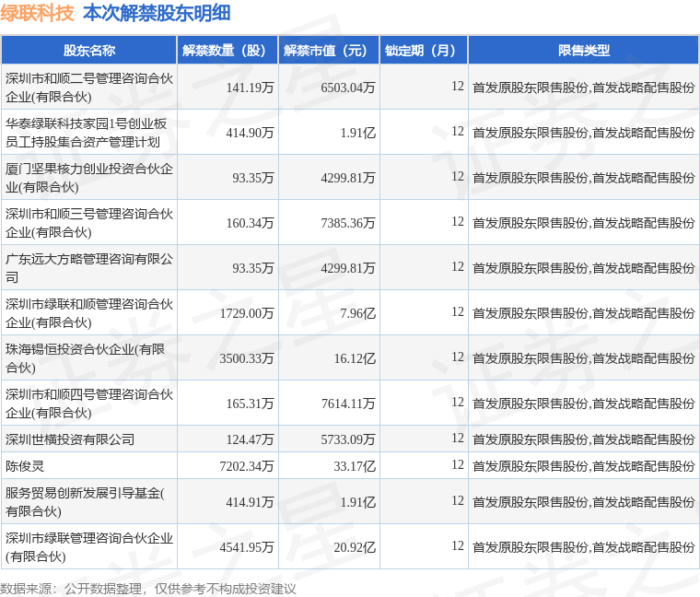Select shareholder 深圳市和顺三号管理咨询合伙企业
700x597 pixels.
point(88,223)
